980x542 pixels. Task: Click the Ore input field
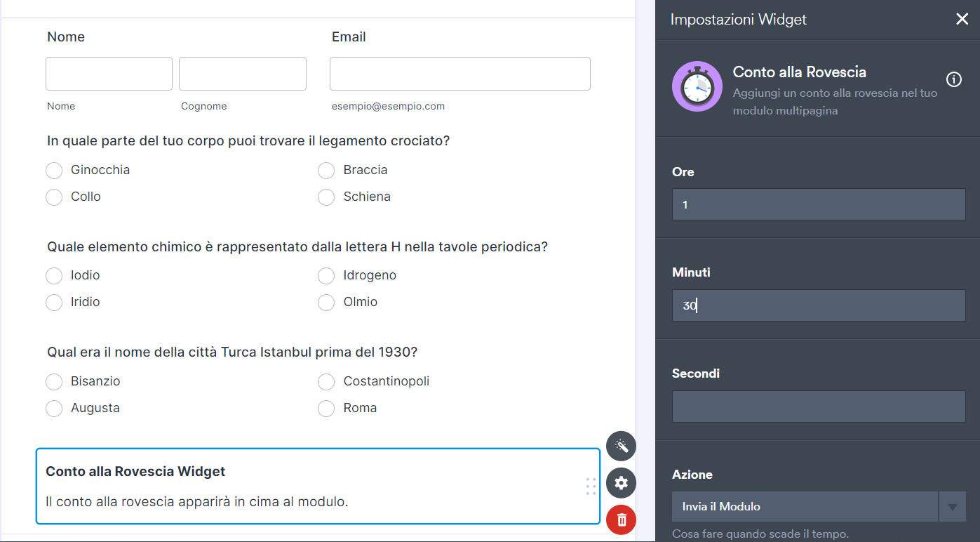coord(819,205)
